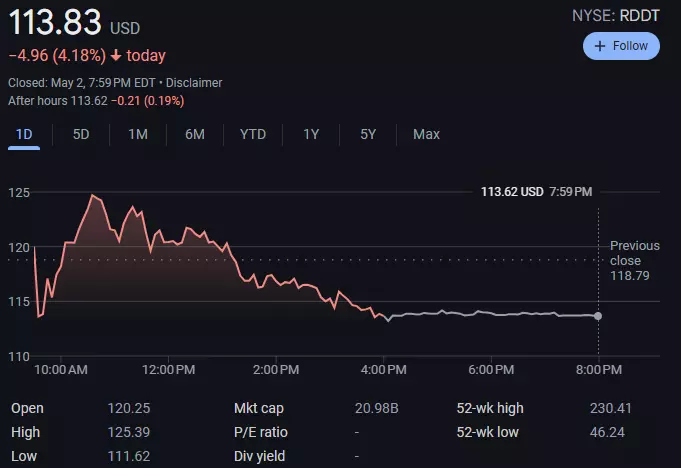
Task: Show the YTD chart range
Action: click(x=253, y=134)
